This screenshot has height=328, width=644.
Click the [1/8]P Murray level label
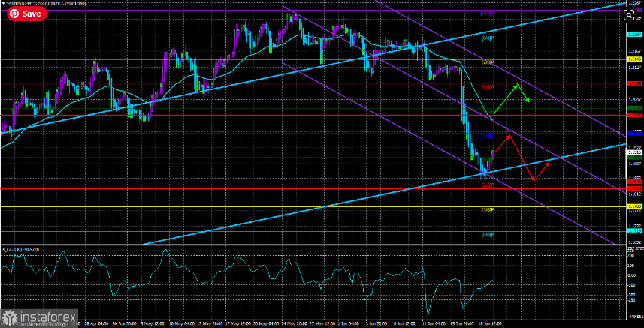487,210
